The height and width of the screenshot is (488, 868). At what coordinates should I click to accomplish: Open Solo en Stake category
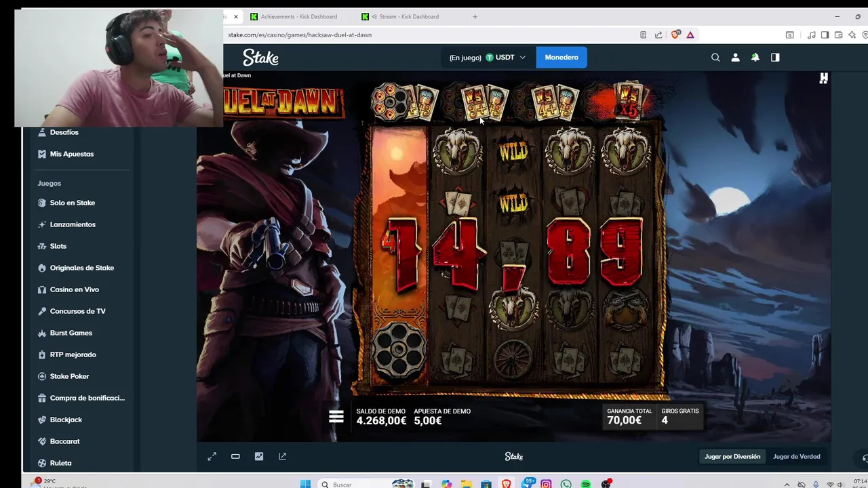pyautogui.click(x=72, y=203)
